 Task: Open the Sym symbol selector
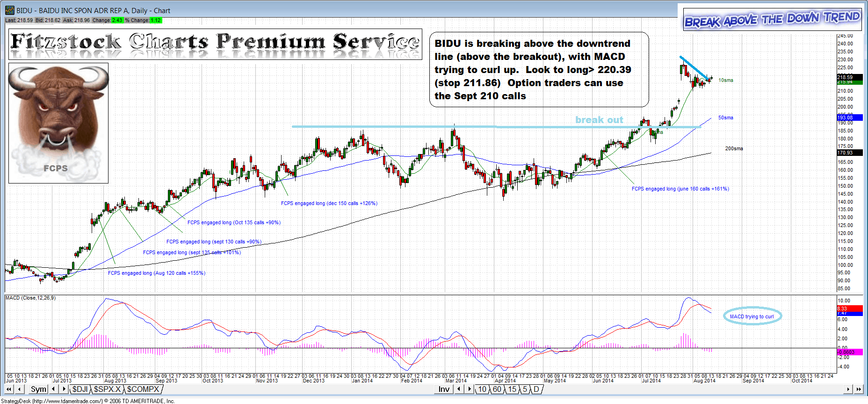pos(38,389)
